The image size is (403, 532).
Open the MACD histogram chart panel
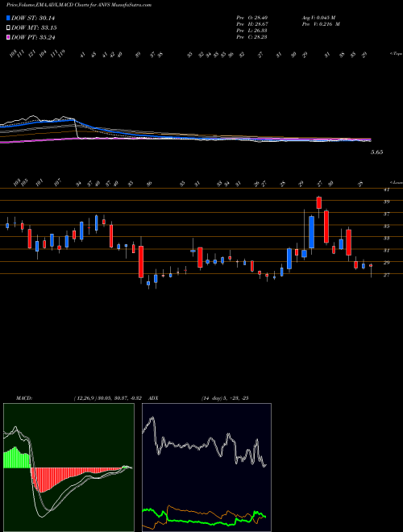69,468
